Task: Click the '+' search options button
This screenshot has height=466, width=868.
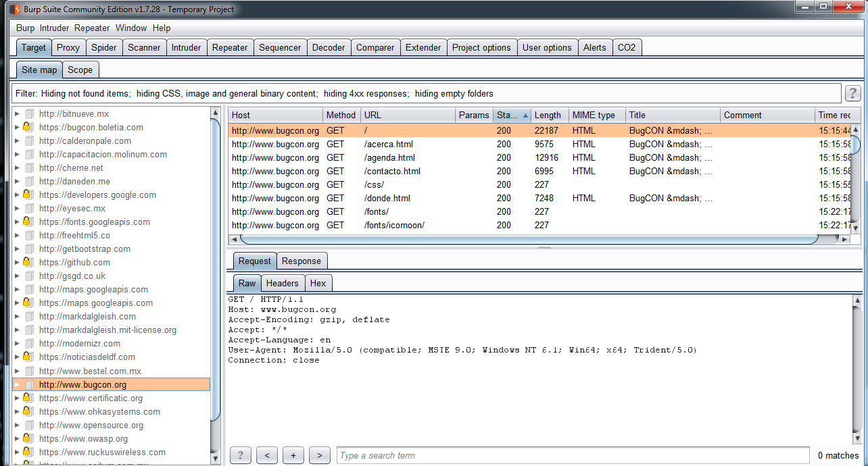Action: point(293,455)
